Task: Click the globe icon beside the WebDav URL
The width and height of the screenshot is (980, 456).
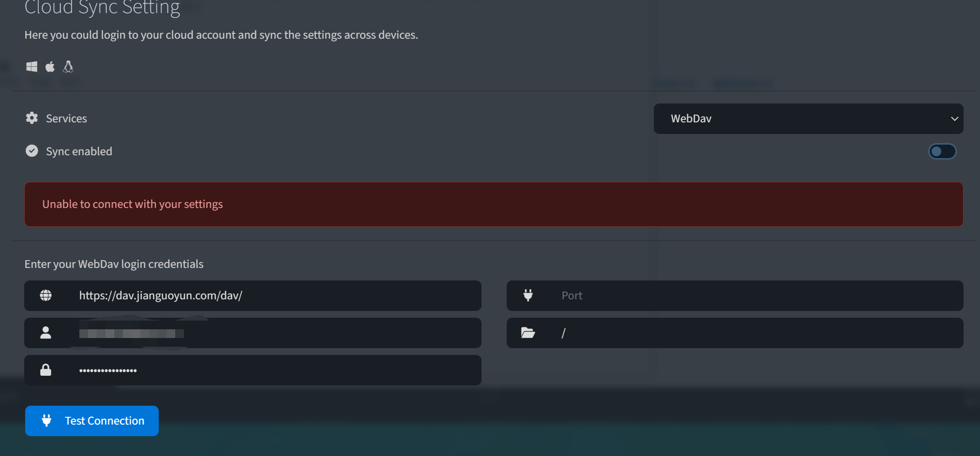Action: (x=45, y=295)
